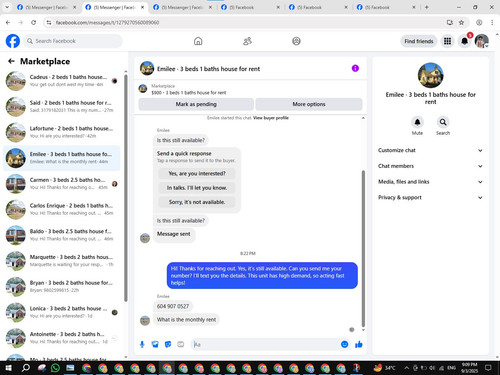
Task: Switch to the fifth Facebook browser tab
Action: (318, 7)
